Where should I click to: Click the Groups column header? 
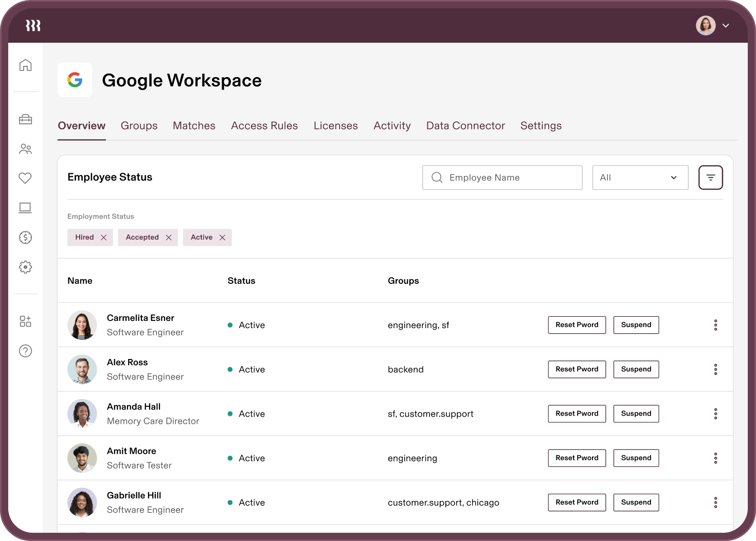[403, 281]
